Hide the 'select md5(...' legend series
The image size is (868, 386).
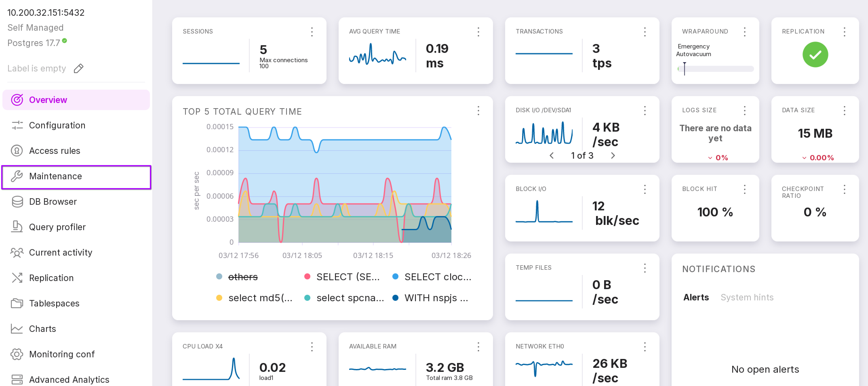(260, 298)
